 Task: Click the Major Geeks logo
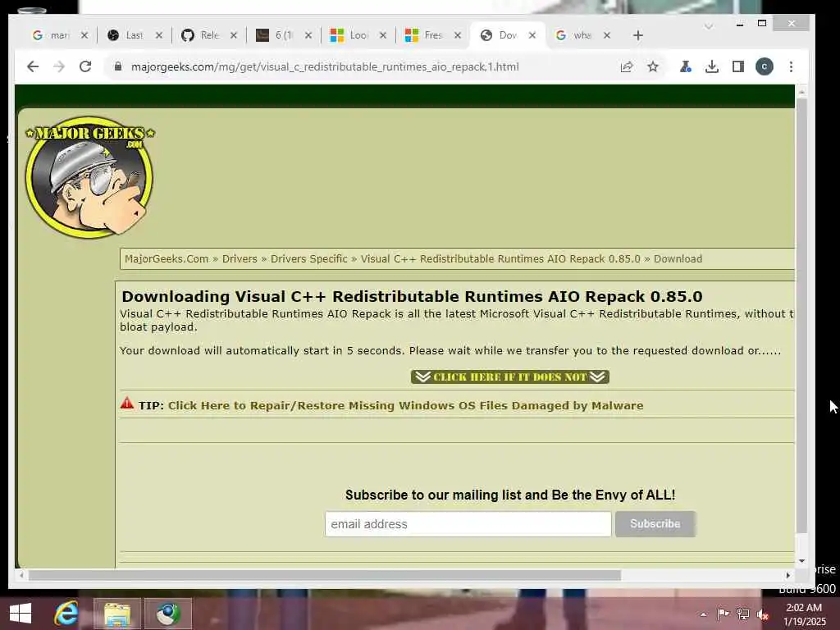[90, 177]
